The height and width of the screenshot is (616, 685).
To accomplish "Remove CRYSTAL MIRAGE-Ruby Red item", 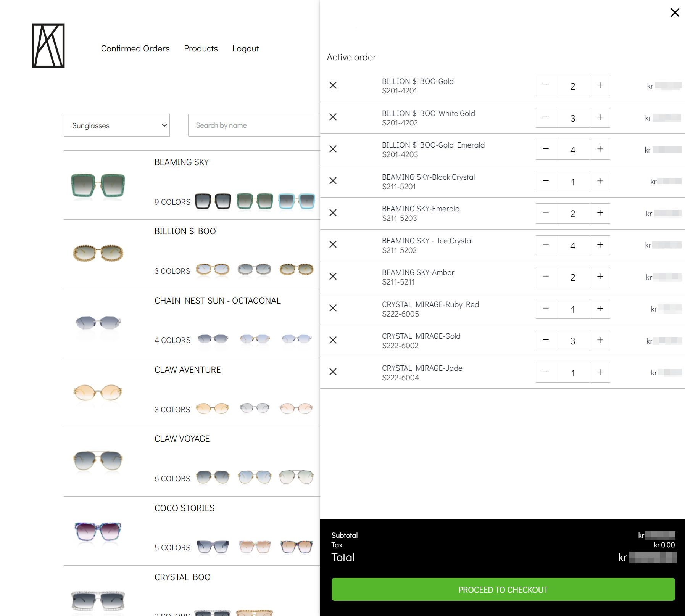I will click(333, 308).
